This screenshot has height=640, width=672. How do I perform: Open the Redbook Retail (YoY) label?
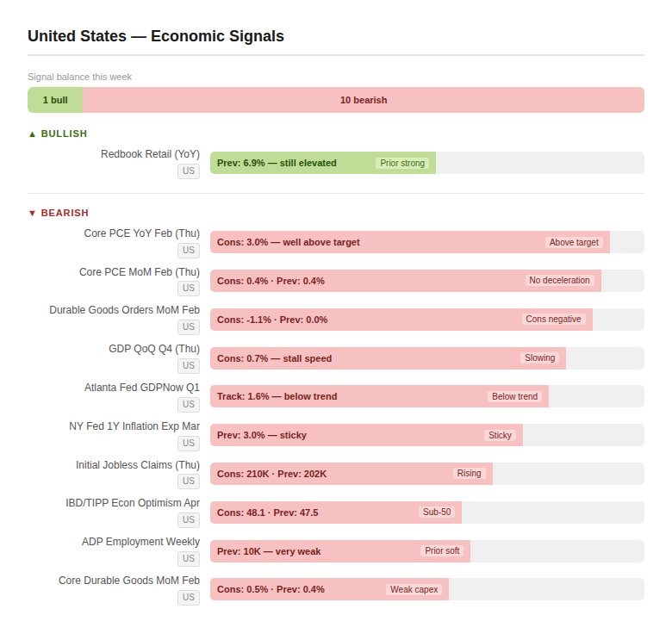pyautogui.click(x=150, y=154)
